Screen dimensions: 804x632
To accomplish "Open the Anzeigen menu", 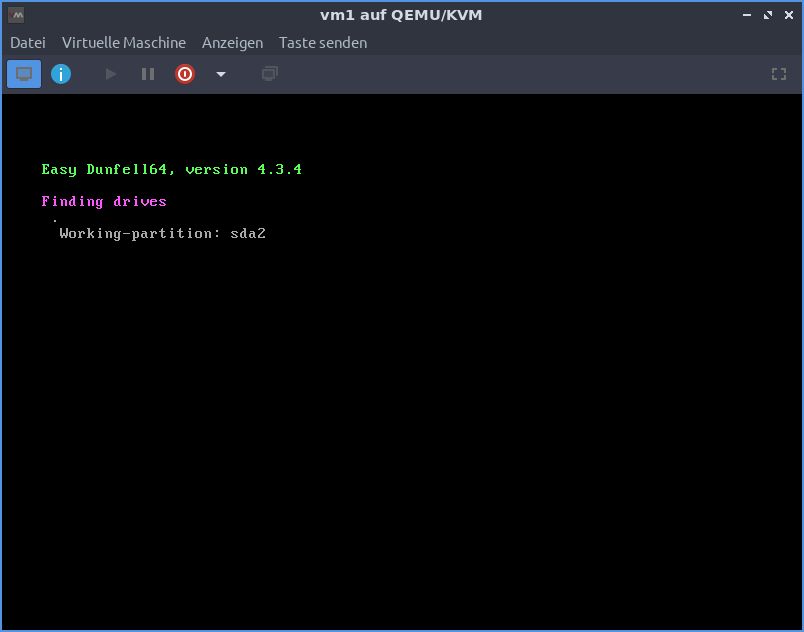I will 232,43.
